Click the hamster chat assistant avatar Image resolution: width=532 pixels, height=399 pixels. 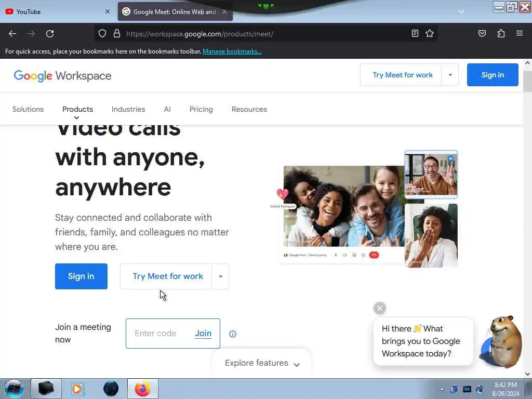(501, 342)
